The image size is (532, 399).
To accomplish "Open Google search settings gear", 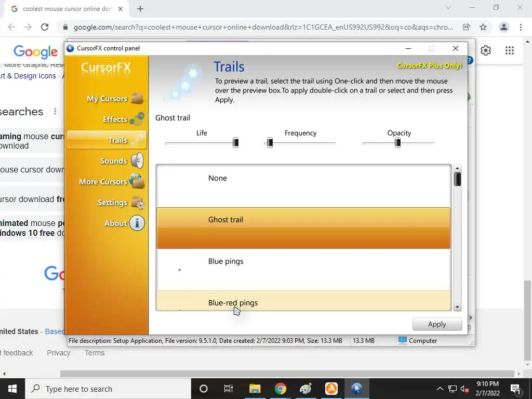I will (486, 50).
